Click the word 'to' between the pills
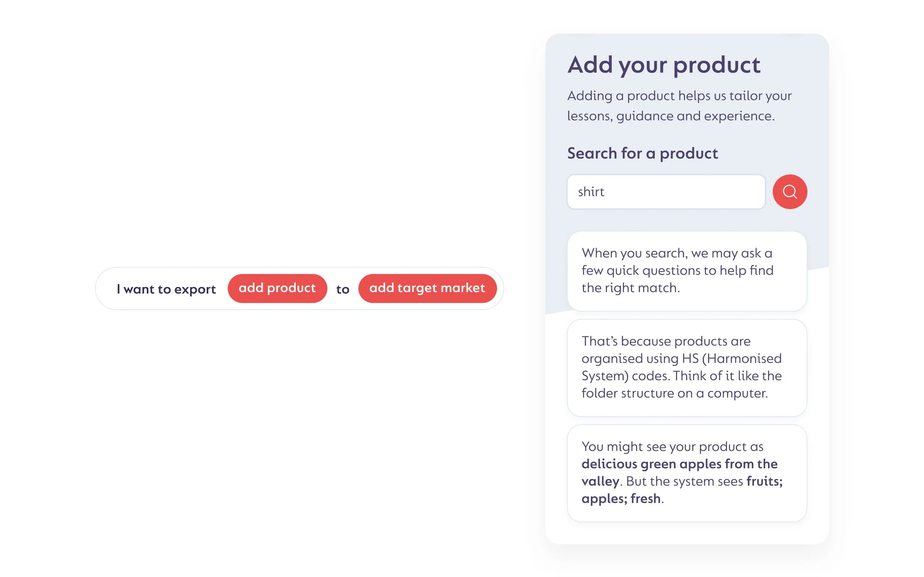Screen dimensions: 924x577 pyautogui.click(x=343, y=289)
